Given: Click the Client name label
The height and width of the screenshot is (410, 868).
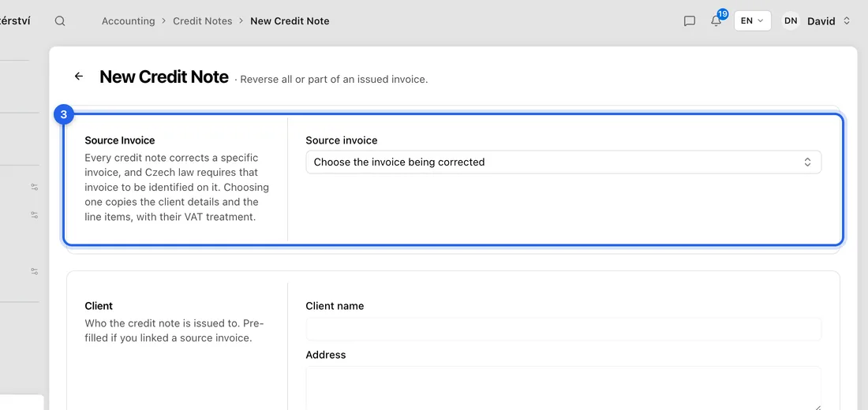Looking at the screenshot, I should [335, 306].
